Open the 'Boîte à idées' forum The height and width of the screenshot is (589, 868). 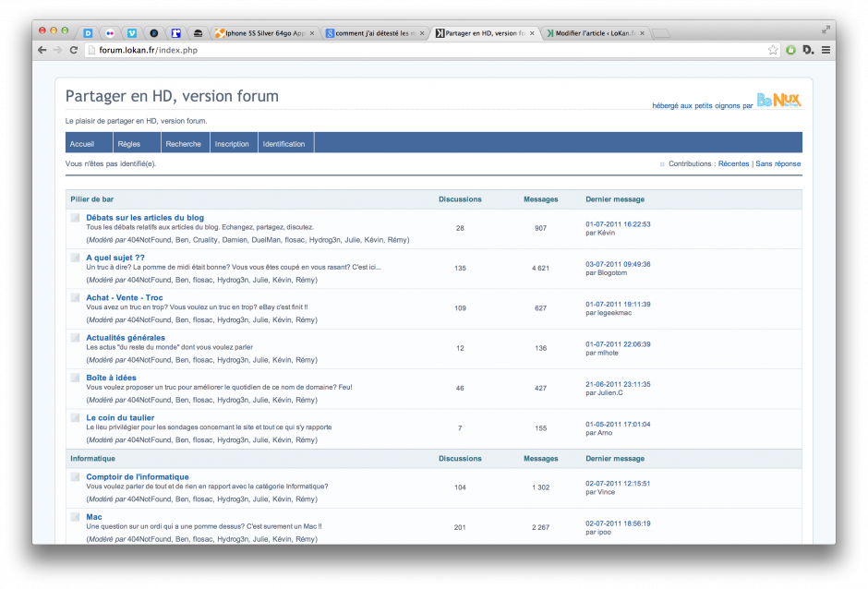(111, 378)
